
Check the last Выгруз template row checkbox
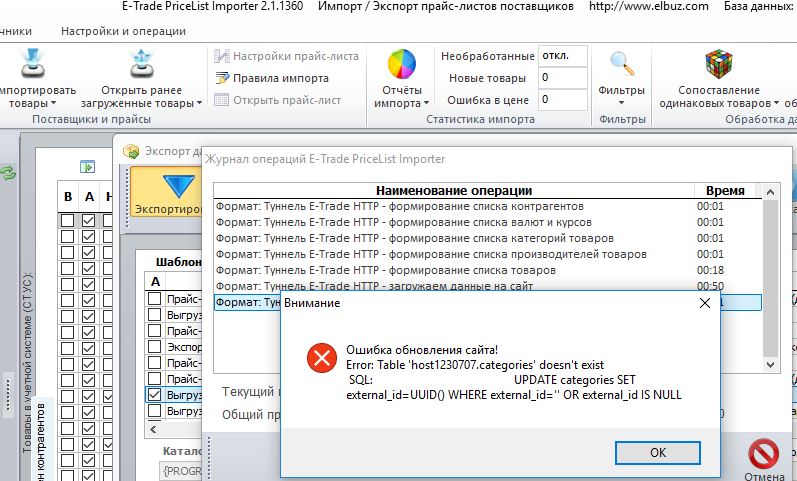(x=155, y=410)
